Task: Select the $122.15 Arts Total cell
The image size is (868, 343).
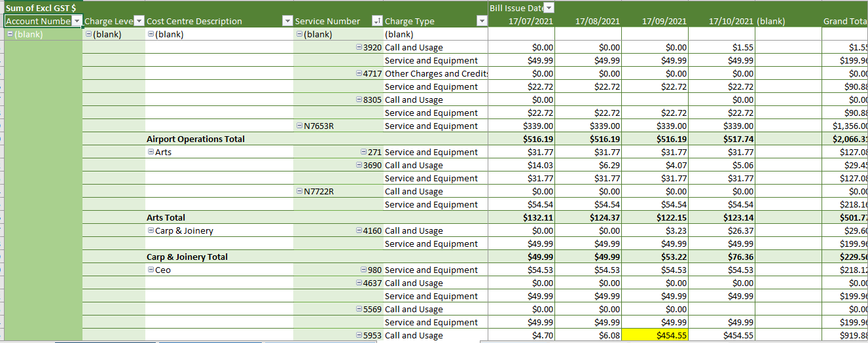Action: (655, 217)
